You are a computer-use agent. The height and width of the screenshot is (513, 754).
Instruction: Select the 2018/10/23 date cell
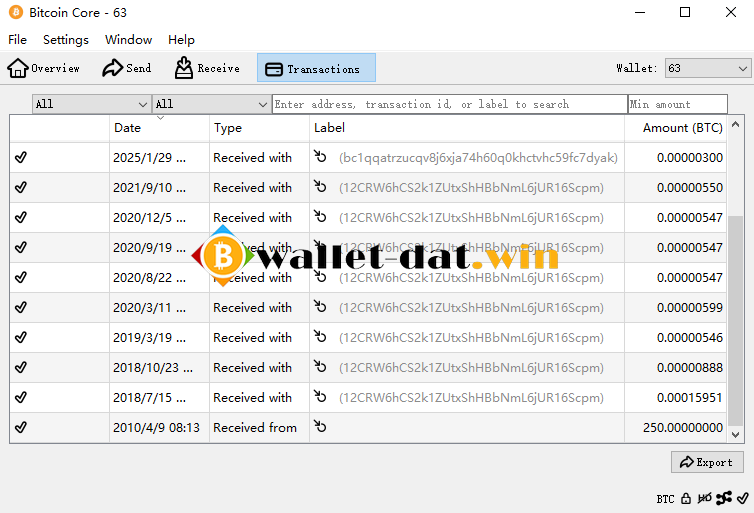159,368
